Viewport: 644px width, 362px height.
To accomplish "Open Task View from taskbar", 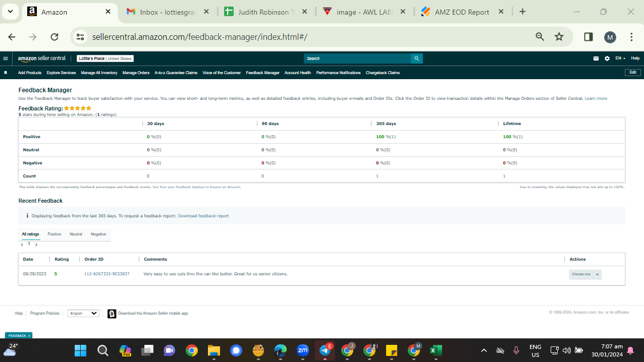I will (x=147, y=350).
